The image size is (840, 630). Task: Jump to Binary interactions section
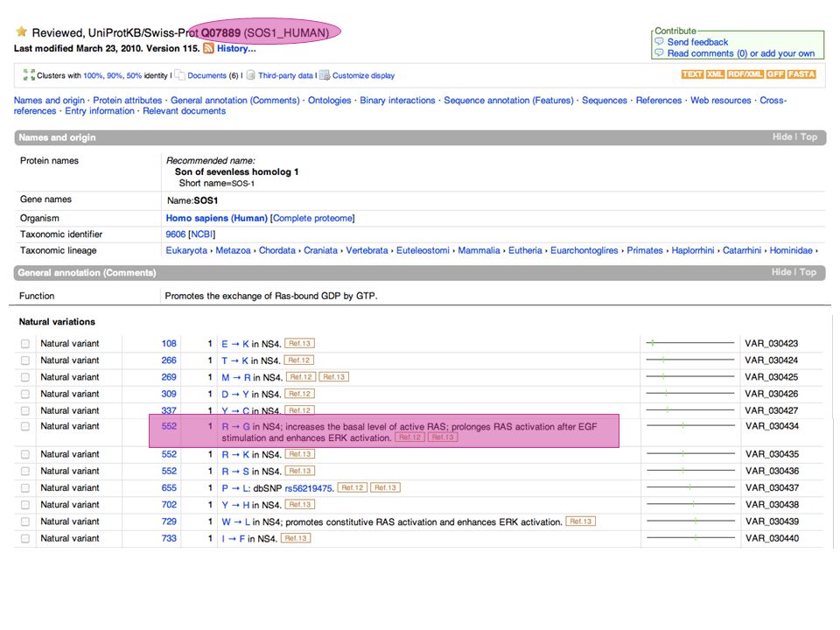(x=397, y=100)
